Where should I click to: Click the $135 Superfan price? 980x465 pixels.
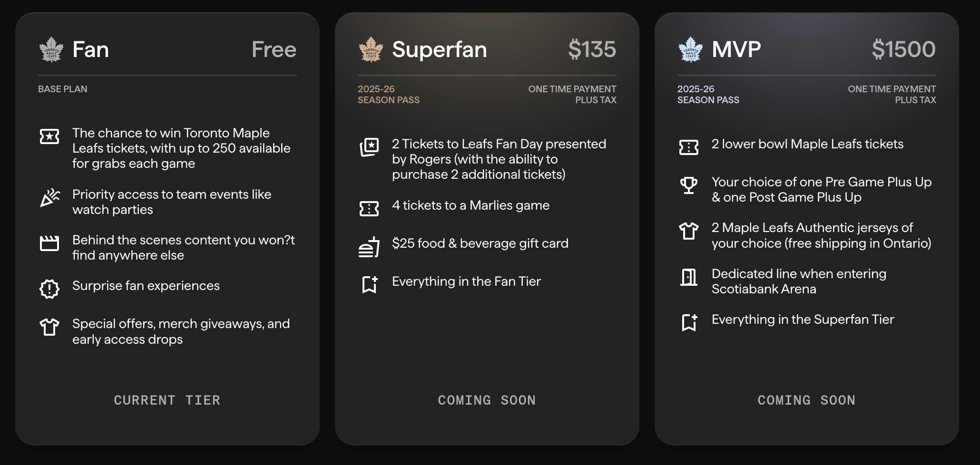tap(592, 49)
